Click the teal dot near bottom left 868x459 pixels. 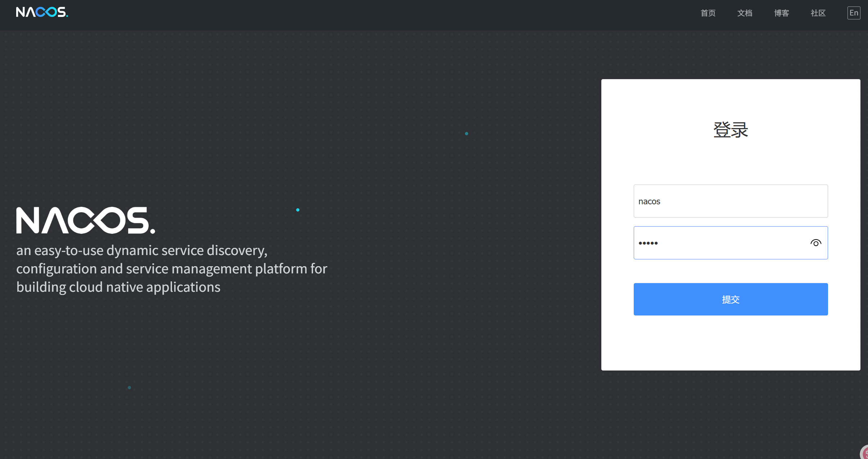coord(129,387)
